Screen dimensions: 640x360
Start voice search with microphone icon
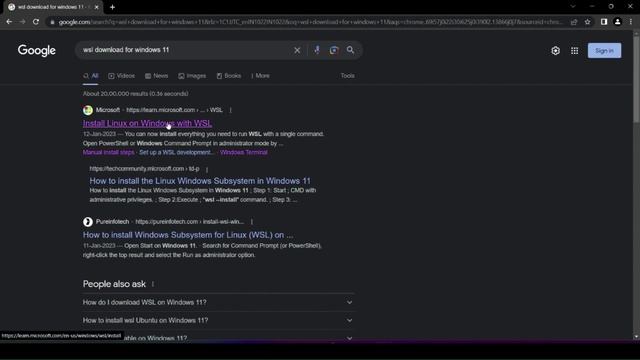point(317,50)
